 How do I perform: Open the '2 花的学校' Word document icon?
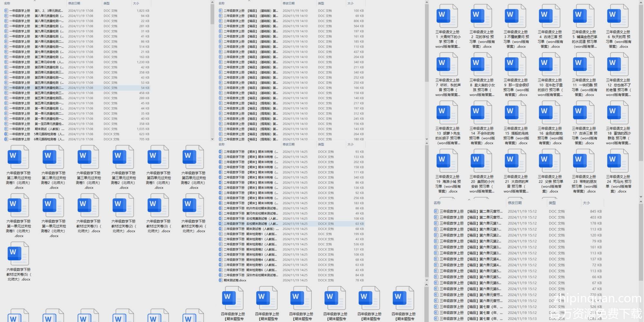pos(481,16)
